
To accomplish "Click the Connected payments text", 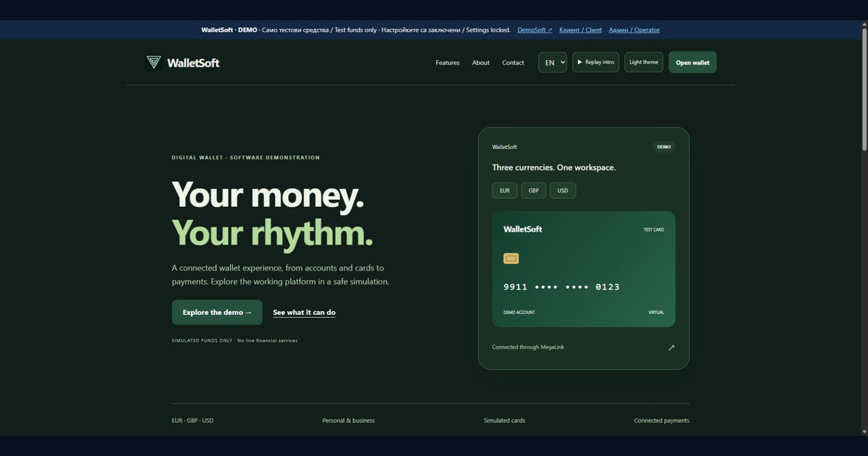I will click(662, 421).
